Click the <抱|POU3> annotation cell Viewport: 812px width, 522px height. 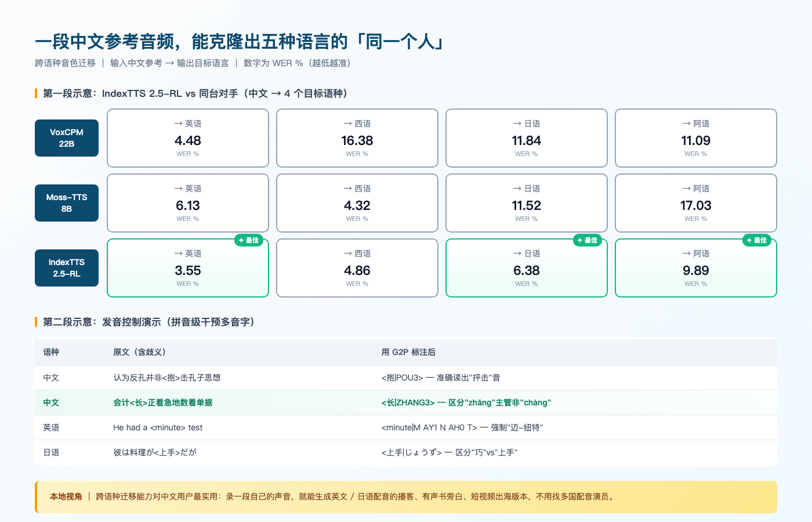[441, 378]
